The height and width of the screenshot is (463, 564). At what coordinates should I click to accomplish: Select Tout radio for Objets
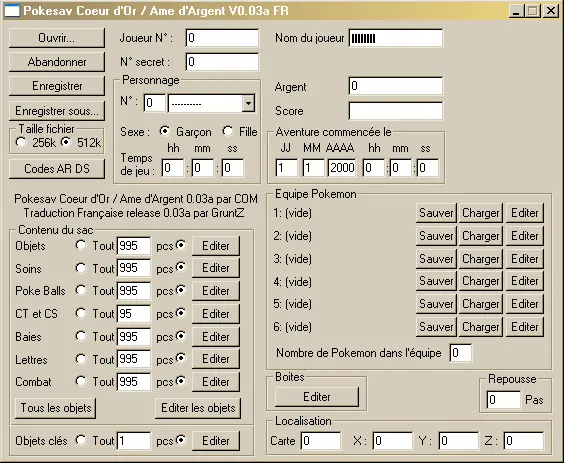point(81,245)
